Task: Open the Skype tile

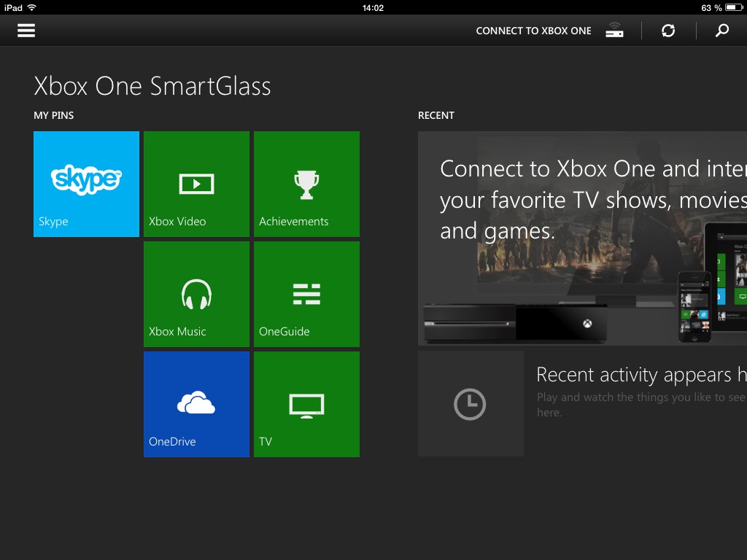Action: (86, 184)
